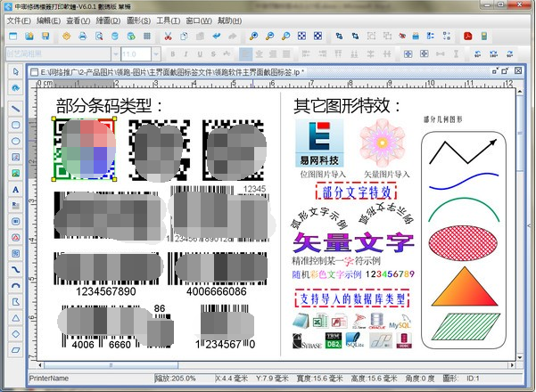Open the 帮助(H) menu
536x392 pixels.
tap(228, 20)
